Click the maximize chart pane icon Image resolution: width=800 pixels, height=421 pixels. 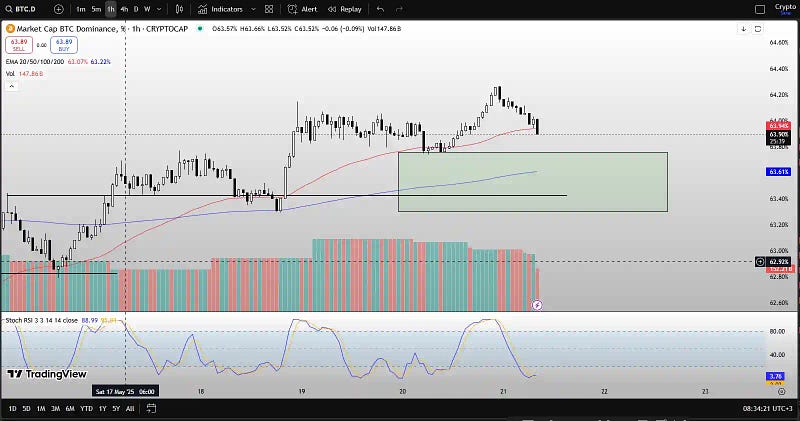(758, 29)
